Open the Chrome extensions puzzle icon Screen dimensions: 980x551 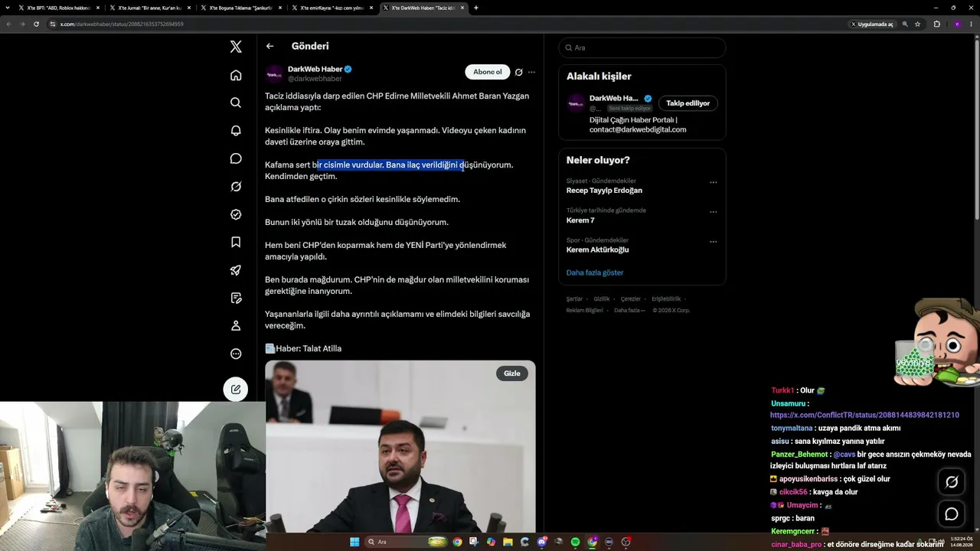pyautogui.click(x=936, y=24)
